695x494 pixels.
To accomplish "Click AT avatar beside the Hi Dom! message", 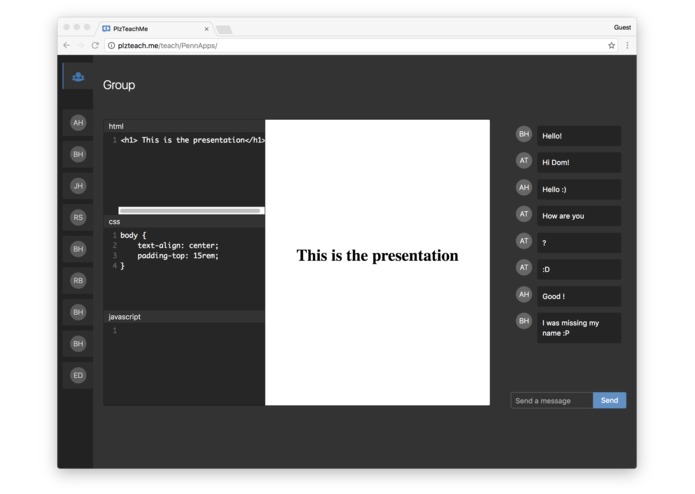I will 524,160.
